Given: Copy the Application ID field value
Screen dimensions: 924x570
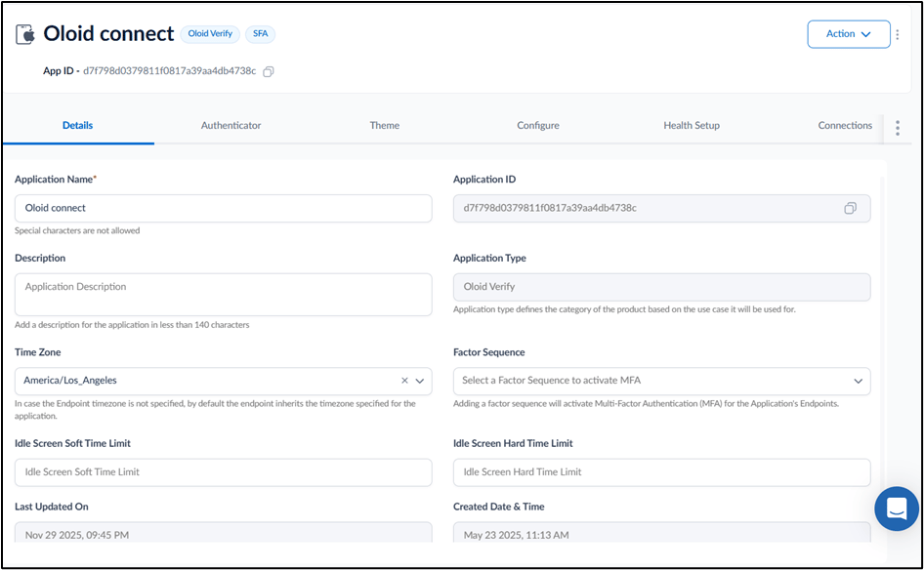Looking at the screenshot, I should pos(850,208).
